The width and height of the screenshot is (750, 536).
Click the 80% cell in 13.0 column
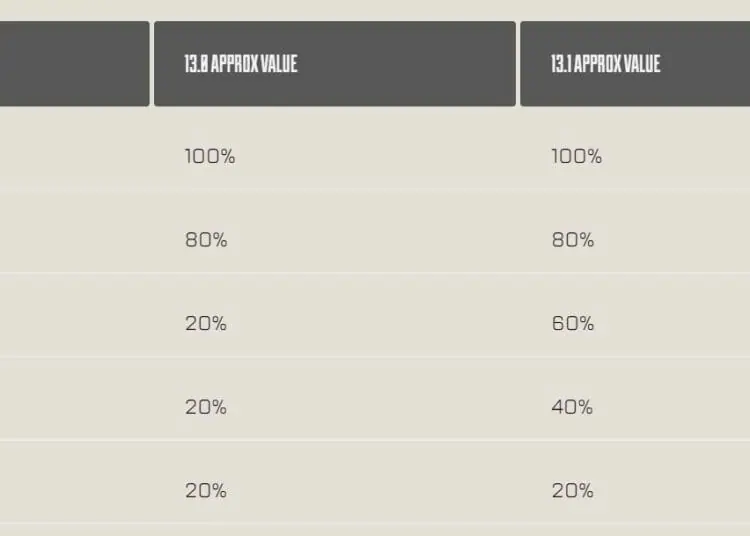pos(206,240)
